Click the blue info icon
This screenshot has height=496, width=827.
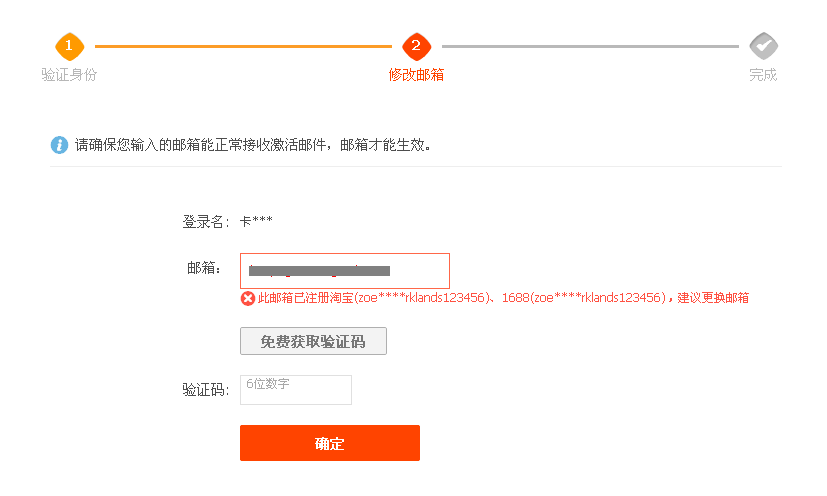(x=59, y=145)
